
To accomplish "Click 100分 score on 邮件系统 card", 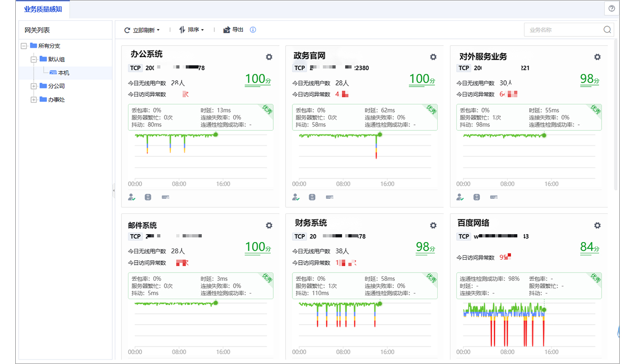I will (x=258, y=247).
